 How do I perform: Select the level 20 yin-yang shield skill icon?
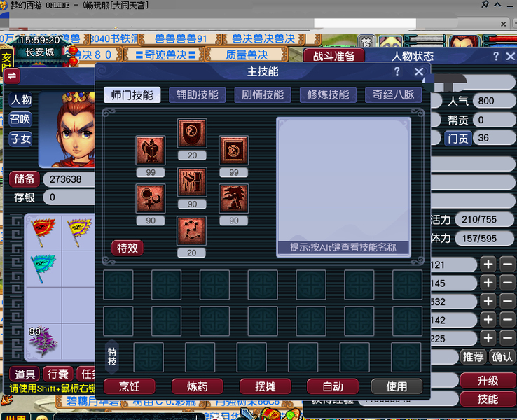pyautogui.click(x=192, y=133)
